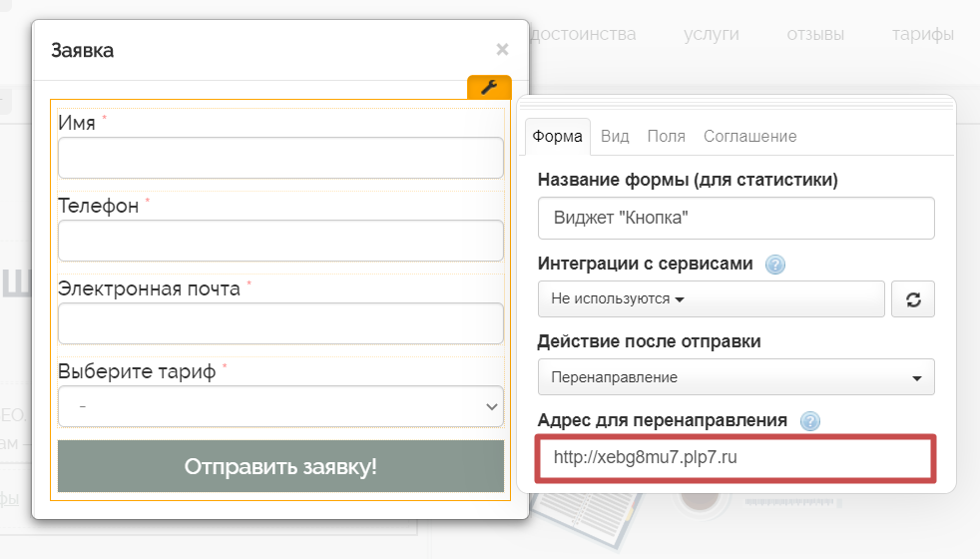Screen dimensions: 980x559
Task: Close the Заявка dialog
Action: click(502, 49)
